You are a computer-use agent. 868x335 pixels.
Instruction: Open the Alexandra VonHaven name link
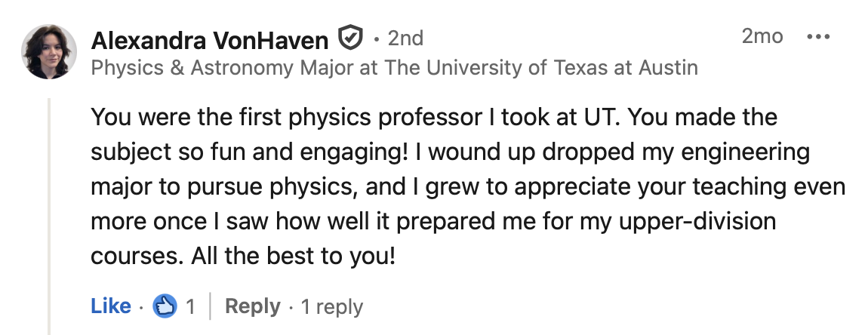point(210,40)
